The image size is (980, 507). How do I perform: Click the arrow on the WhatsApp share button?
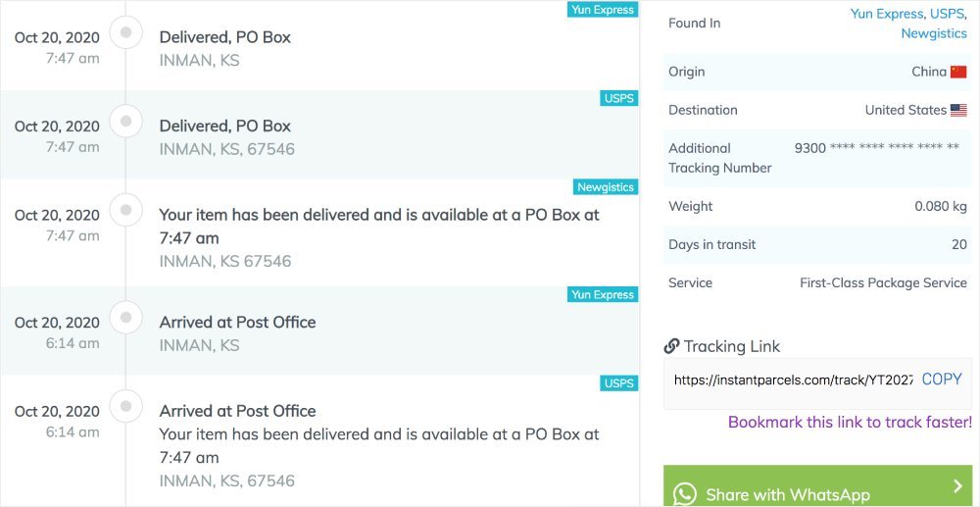click(x=957, y=487)
